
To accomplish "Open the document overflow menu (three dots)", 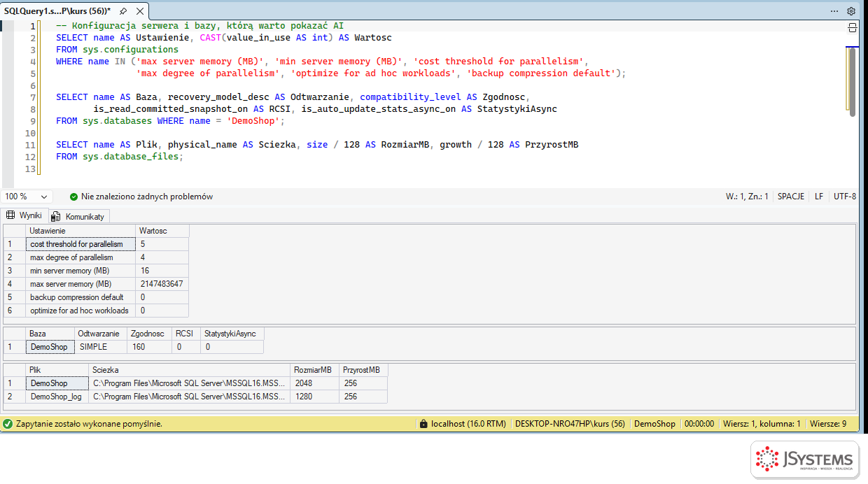I will pos(834,11).
